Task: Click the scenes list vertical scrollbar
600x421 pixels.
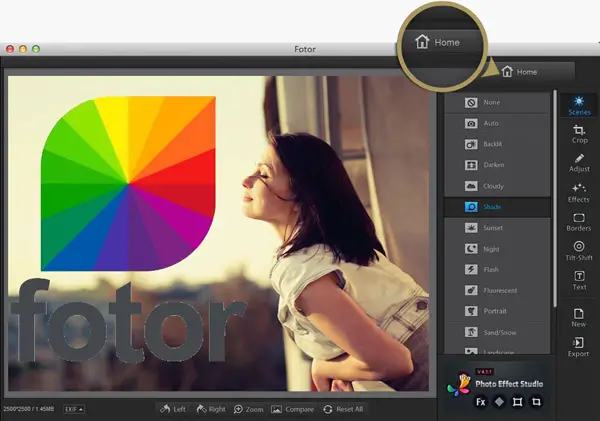Action: click(555, 198)
